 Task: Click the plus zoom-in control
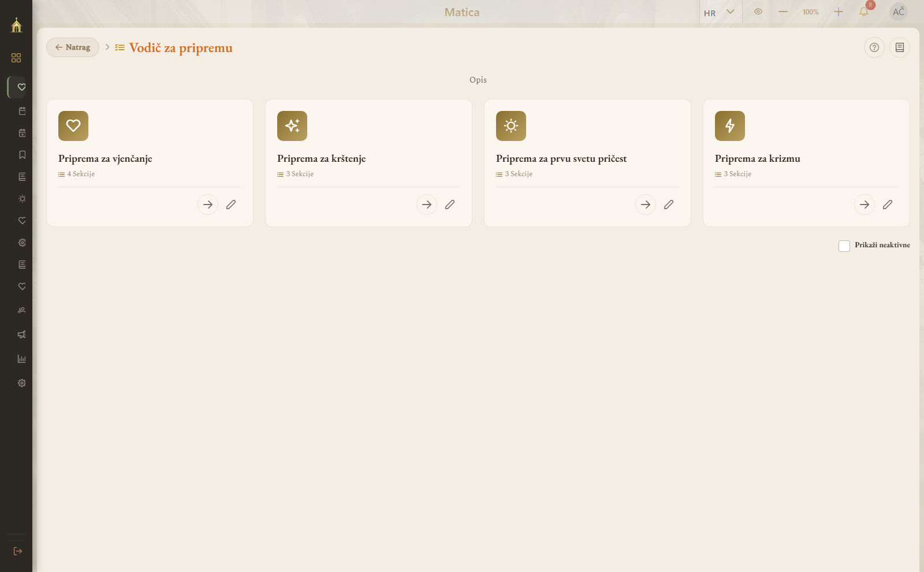839,12
